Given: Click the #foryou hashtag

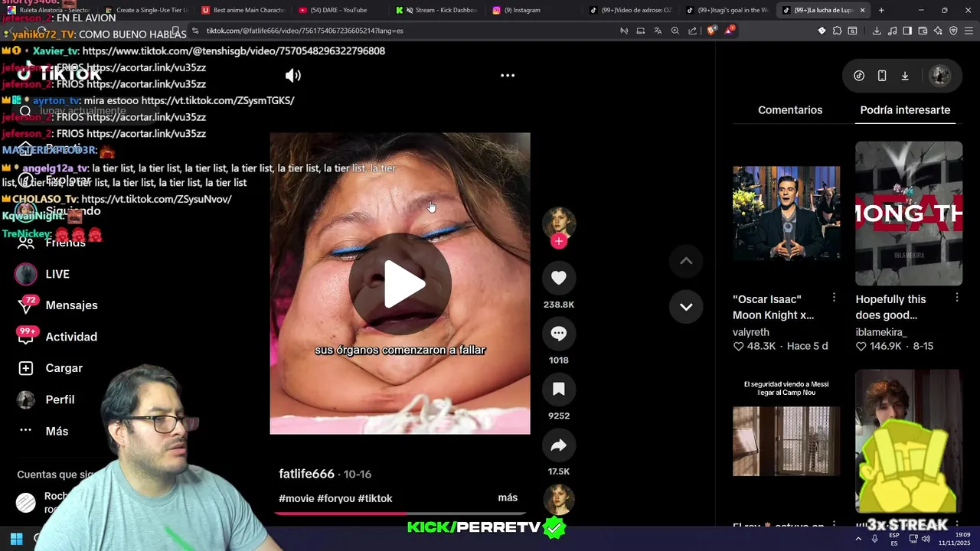Looking at the screenshot, I should (x=336, y=498).
